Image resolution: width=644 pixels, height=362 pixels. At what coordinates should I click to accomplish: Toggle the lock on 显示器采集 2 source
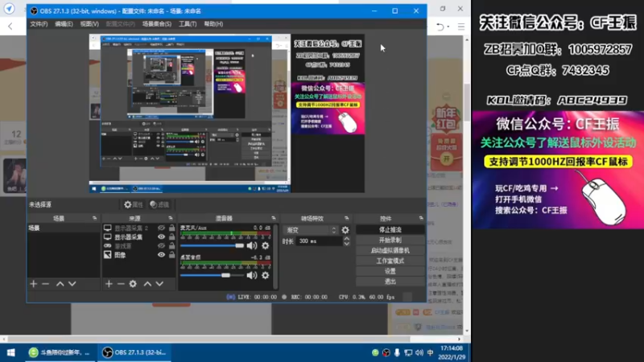click(171, 228)
